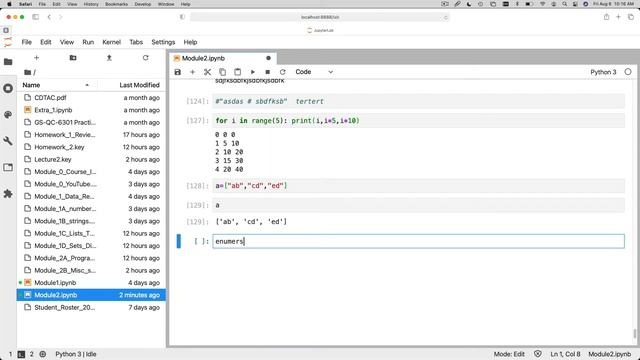
Task: Create a new folder in file browser
Action: click(73, 58)
